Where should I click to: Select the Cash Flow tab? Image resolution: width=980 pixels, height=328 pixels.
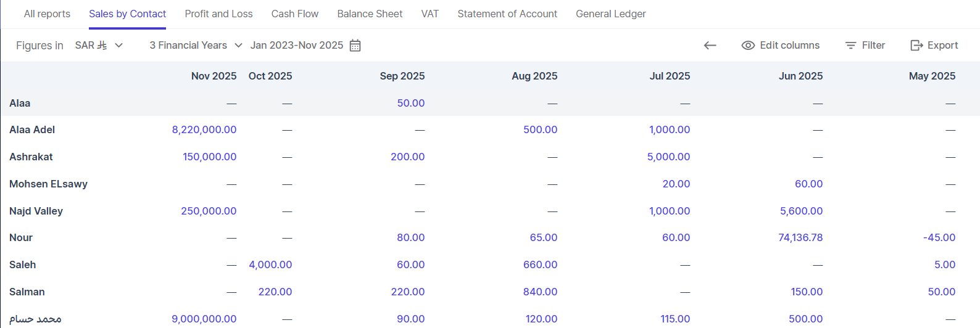(x=295, y=14)
